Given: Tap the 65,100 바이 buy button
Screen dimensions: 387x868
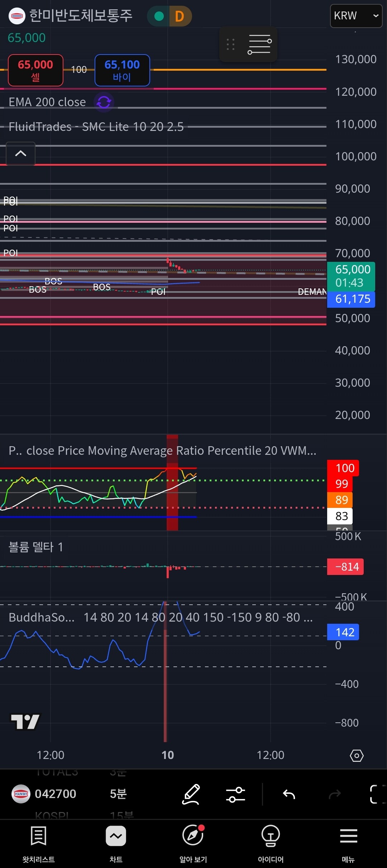Looking at the screenshot, I should click(x=122, y=70).
